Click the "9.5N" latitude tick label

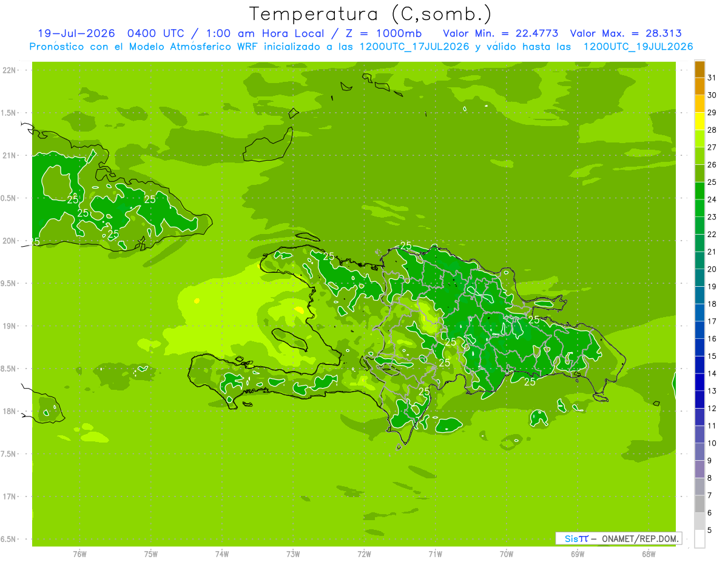(9, 284)
